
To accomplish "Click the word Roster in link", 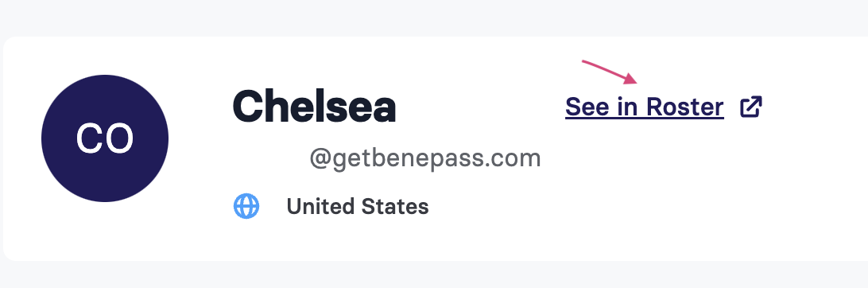I will tap(684, 107).
